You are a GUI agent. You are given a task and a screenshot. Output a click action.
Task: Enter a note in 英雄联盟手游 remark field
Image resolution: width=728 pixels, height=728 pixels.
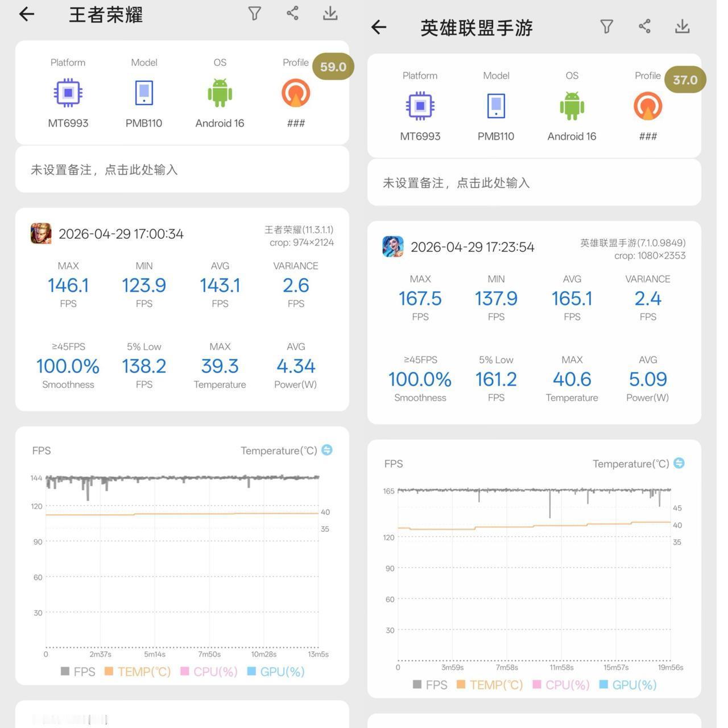pos(534,183)
